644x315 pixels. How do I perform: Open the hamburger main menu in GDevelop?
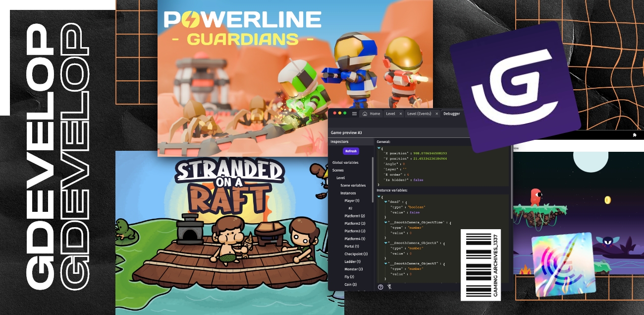[x=354, y=114]
